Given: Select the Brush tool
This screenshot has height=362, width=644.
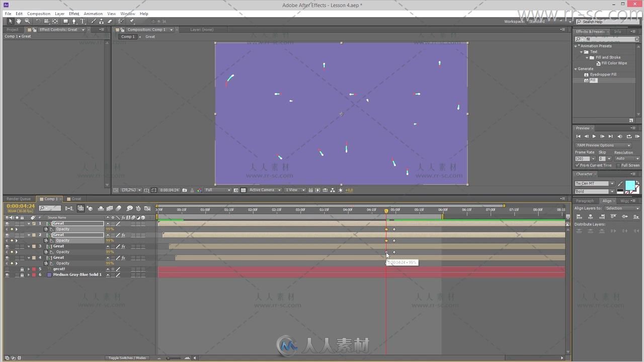Looking at the screenshot, I should click(93, 22).
